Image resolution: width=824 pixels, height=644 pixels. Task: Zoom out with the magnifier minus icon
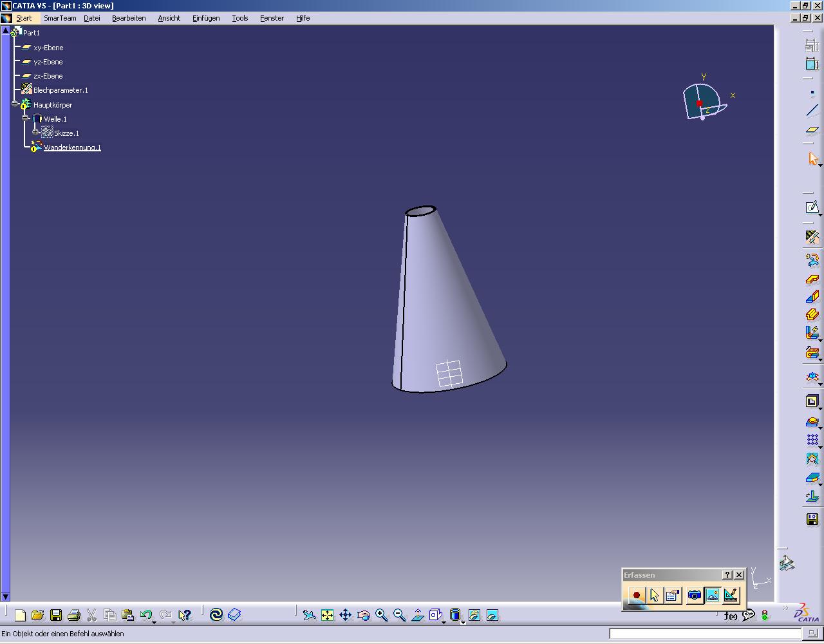(x=400, y=615)
